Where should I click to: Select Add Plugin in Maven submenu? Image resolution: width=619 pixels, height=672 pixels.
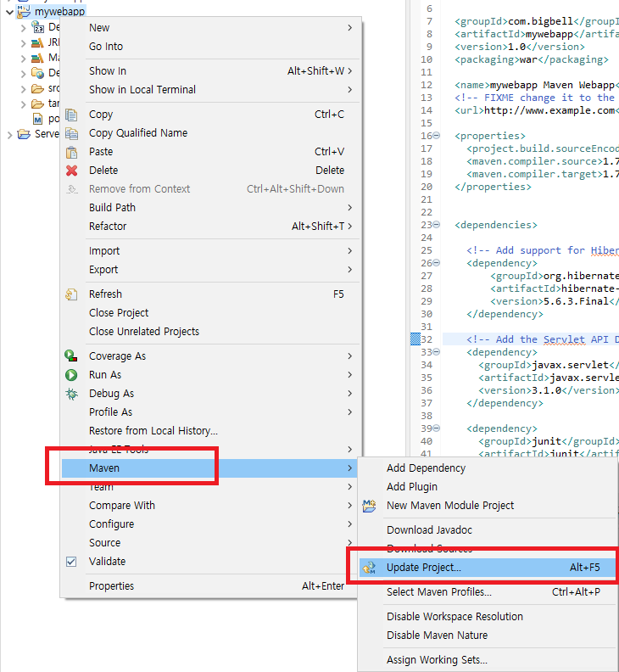tap(488, 487)
